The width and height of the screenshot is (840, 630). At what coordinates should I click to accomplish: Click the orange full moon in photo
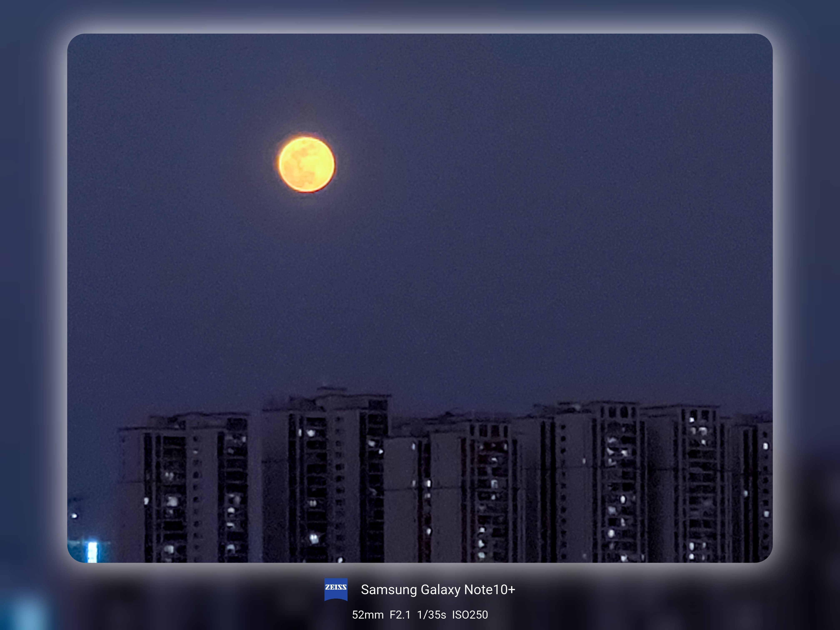click(306, 164)
